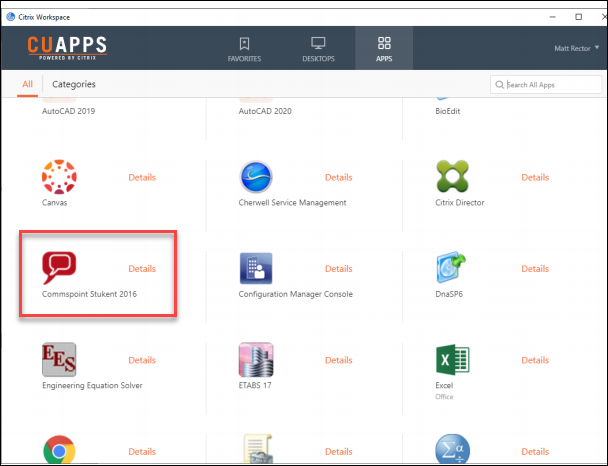View Details for the sigma math app
The image size is (608, 466).
click(x=535, y=451)
